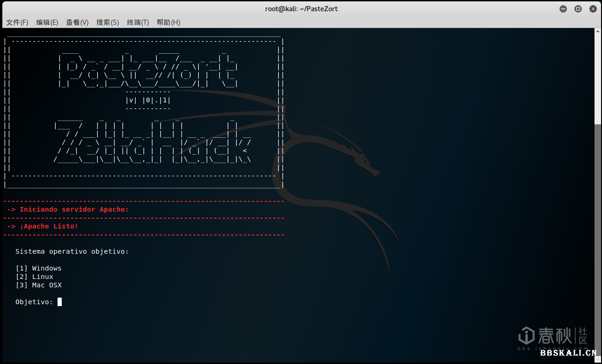Viewport: 602px width, 364px height.
Task: Open the 搜索(S) menu
Action: pos(108,22)
